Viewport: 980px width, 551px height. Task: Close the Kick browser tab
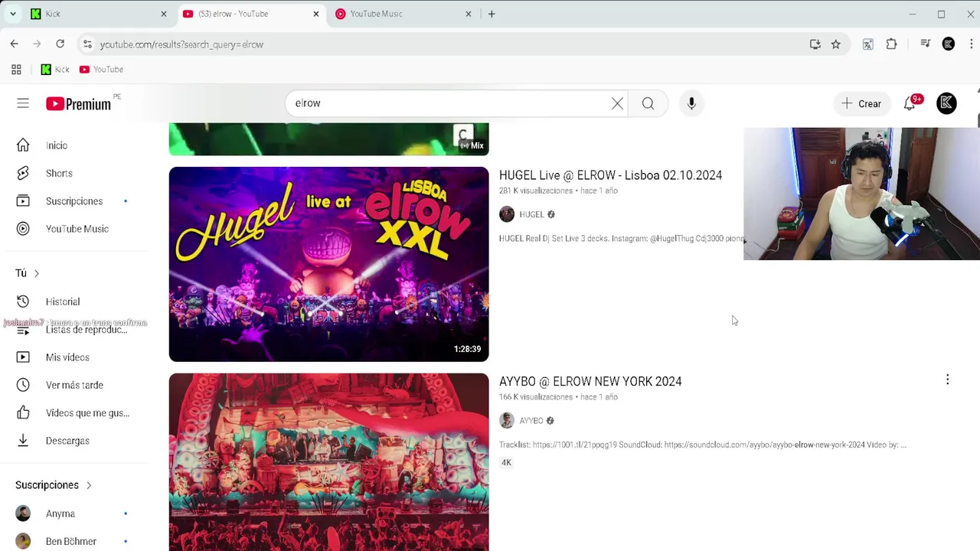click(163, 14)
